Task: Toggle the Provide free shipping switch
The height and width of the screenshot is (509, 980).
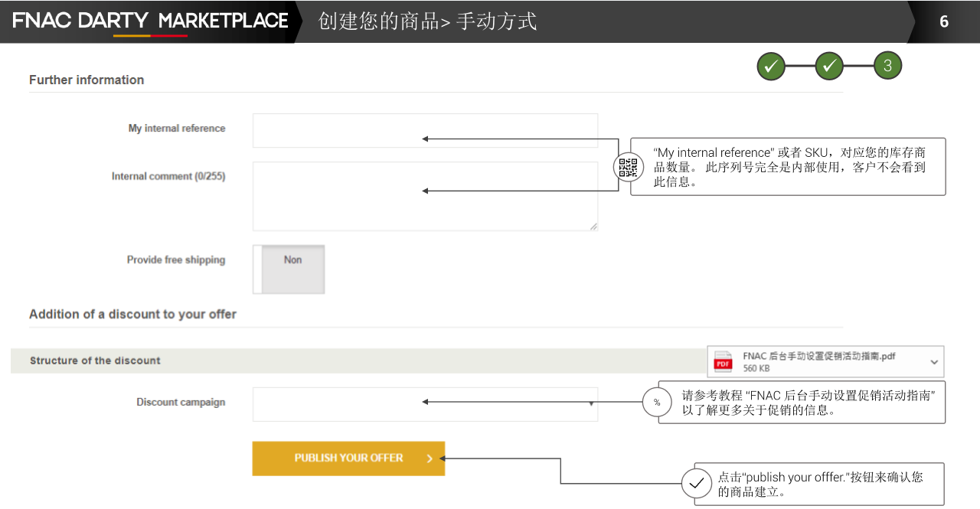Action: (x=289, y=269)
